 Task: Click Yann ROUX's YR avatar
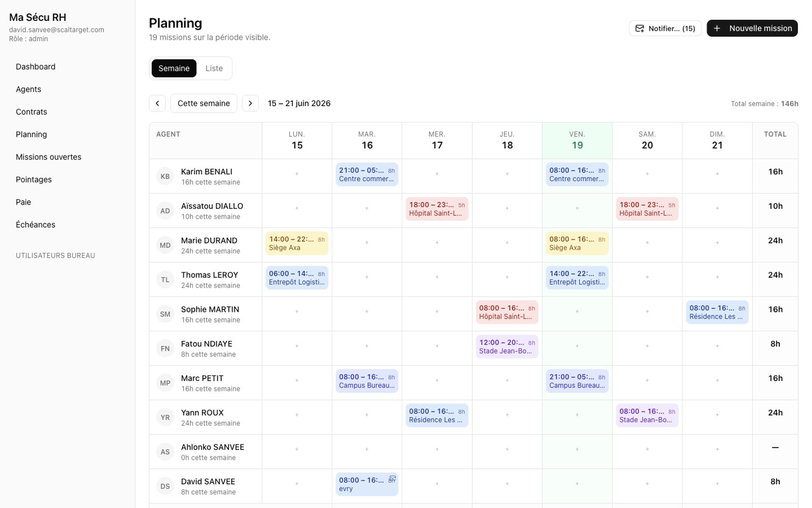coord(165,417)
